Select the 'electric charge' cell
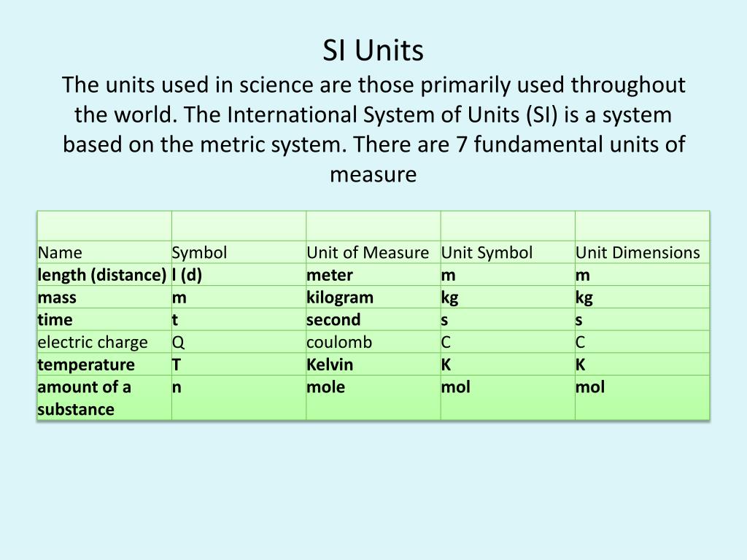The height and width of the screenshot is (560, 747). pyautogui.click(x=104, y=342)
